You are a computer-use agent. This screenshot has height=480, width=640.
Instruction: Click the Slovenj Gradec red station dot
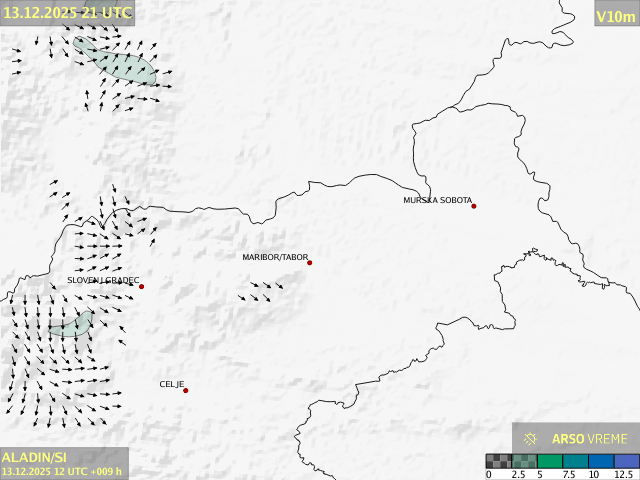point(141,287)
